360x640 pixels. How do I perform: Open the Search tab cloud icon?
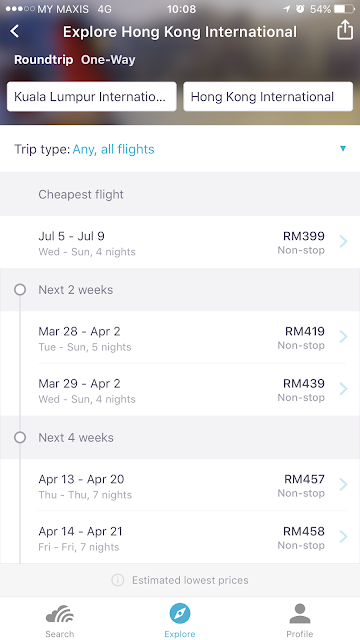click(x=60, y=613)
